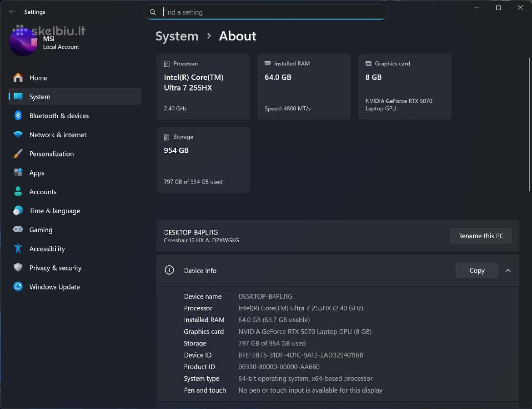Click the Windows Update refresh icon
The image size is (532, 409).
pos(18,287)
